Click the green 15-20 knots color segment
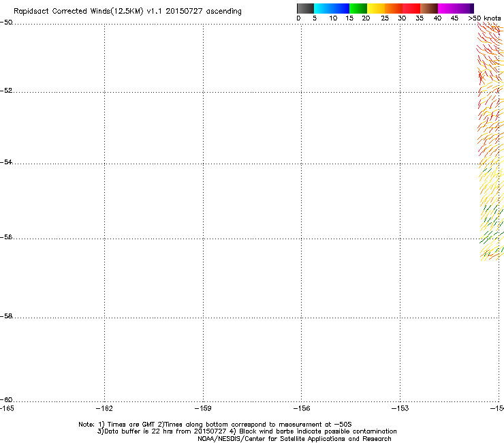The image size is (504, 443). (x=358, y=8)
